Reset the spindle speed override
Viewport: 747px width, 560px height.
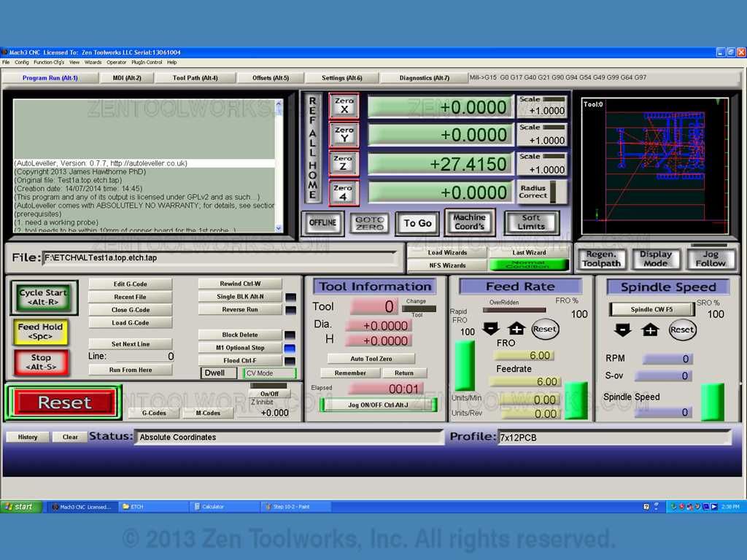click(x=682, y=330)
